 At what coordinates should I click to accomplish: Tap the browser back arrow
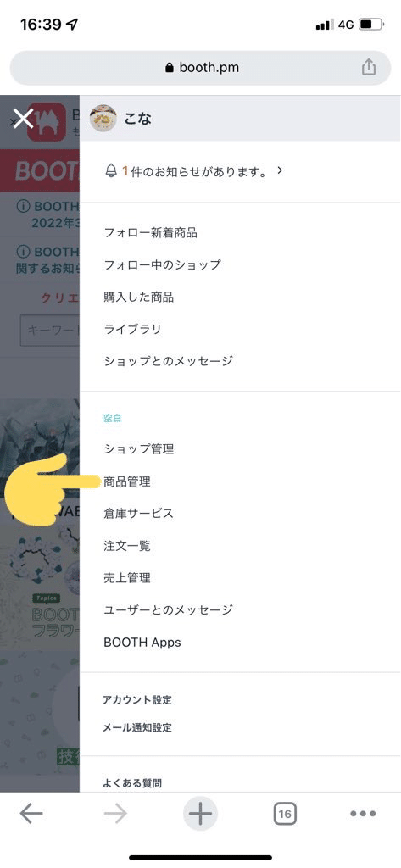31,814
